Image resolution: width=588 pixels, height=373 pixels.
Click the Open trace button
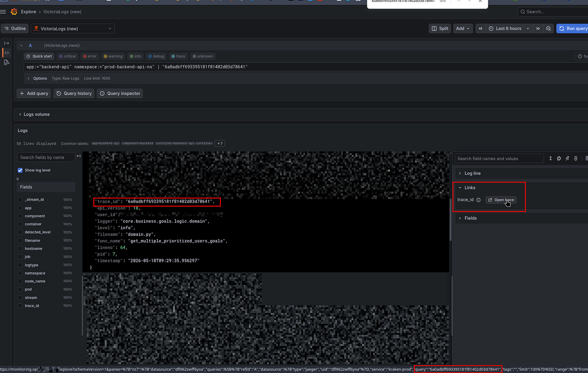(501, 200)
